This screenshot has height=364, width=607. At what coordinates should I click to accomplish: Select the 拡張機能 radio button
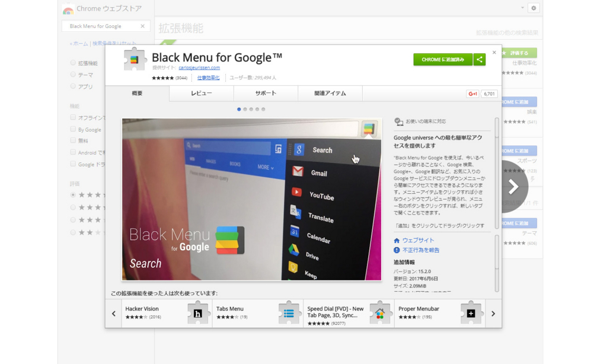point(73,63)
